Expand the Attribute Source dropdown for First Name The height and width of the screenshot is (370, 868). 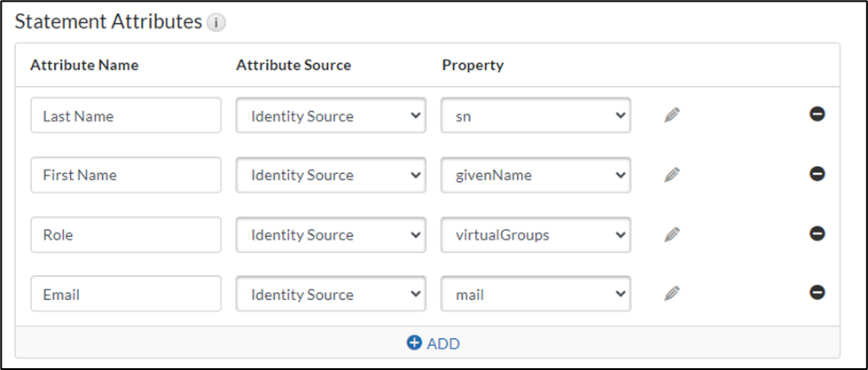pyautogui.click(x=331, y=175)
